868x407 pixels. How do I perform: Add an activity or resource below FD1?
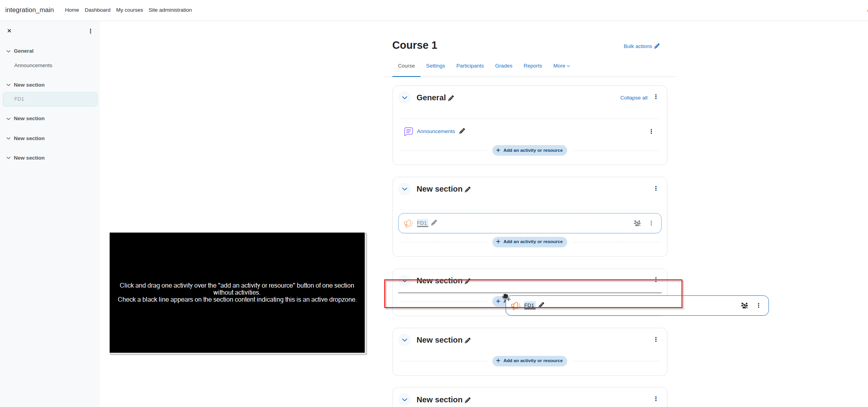[529, 242]
